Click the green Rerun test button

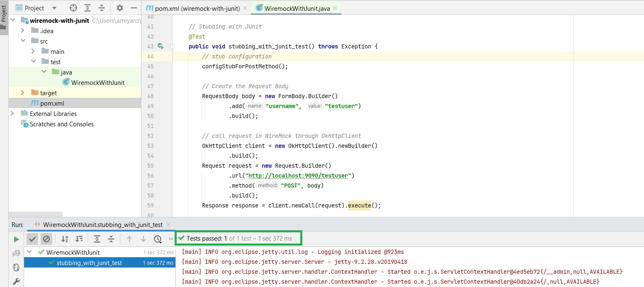(x=16, y=239)
